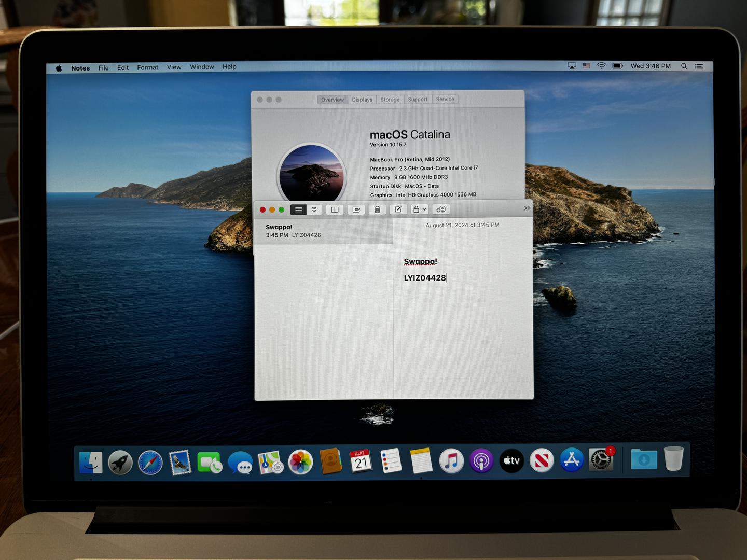
Task: Switch Notes to gallery view
Action: click(x=314, y=209)
